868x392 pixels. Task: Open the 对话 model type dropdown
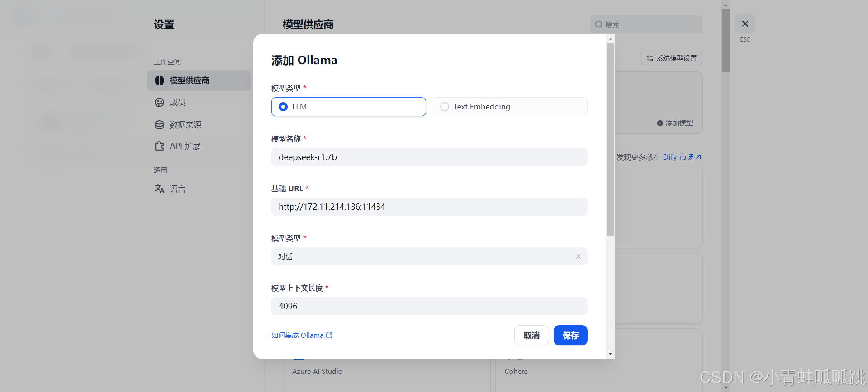tap(429, 256)
